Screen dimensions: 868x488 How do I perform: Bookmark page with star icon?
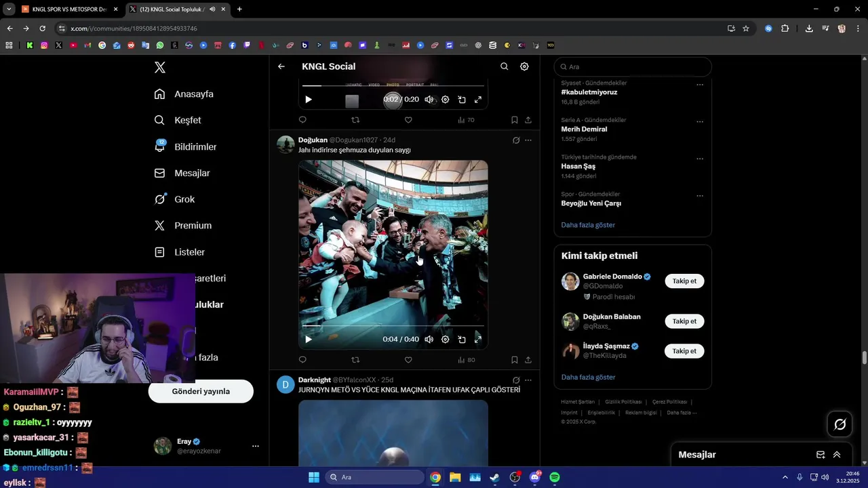(x=746, y=28)
